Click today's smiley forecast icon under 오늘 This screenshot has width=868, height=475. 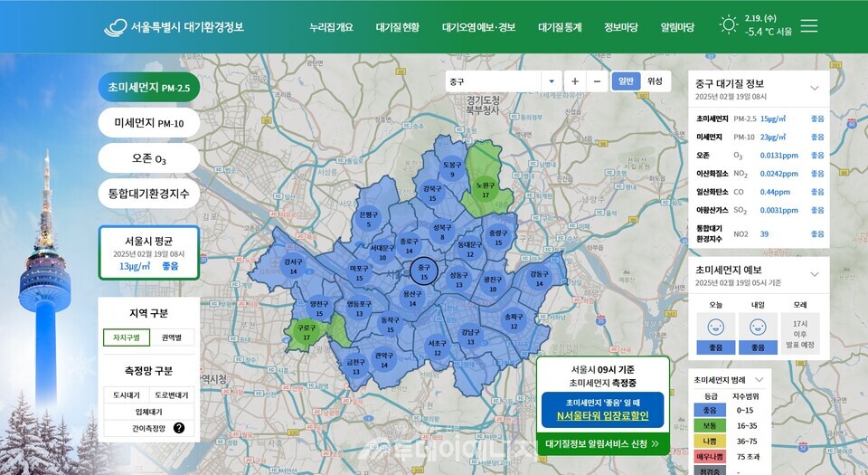pyautogui.click(x=715, y=328)
